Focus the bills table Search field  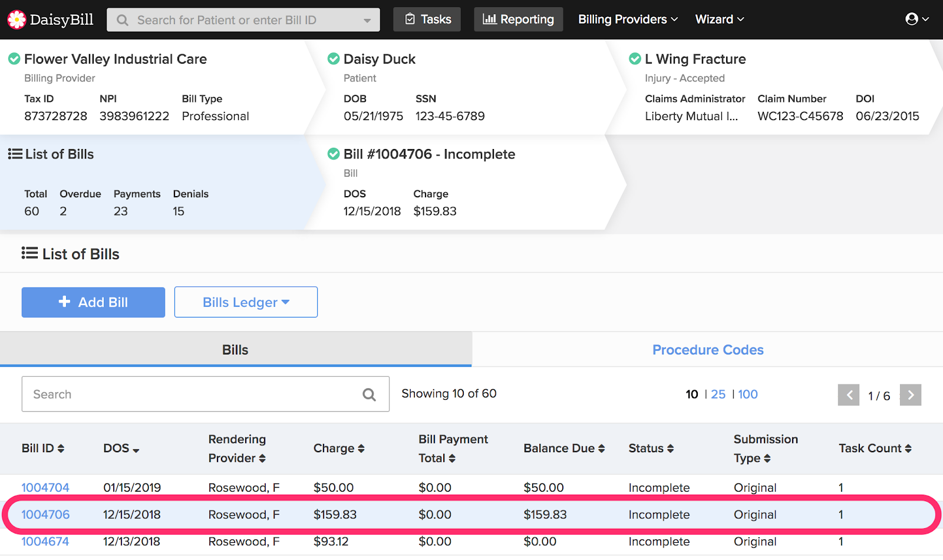point(205,394)
